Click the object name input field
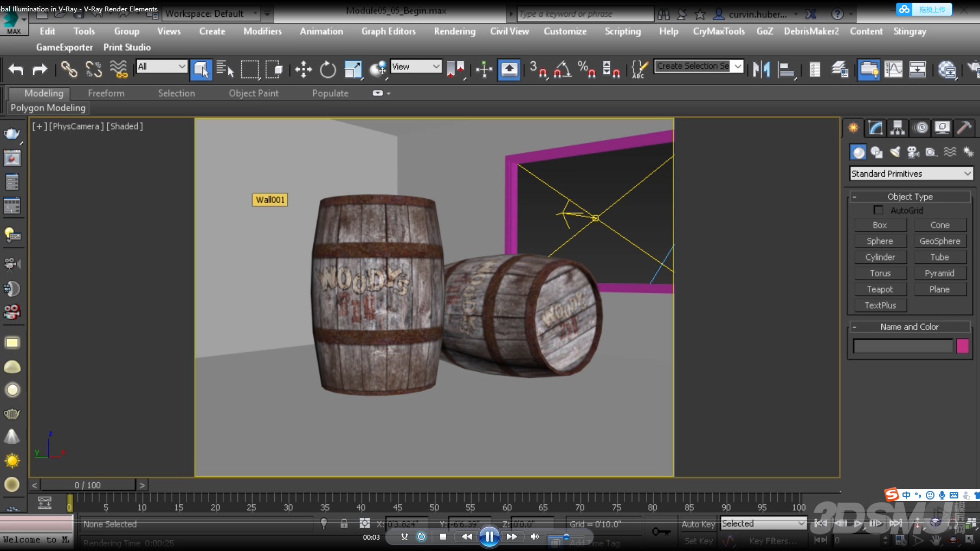Viewport: 980px width, 551px height. (x=902, y=346)
